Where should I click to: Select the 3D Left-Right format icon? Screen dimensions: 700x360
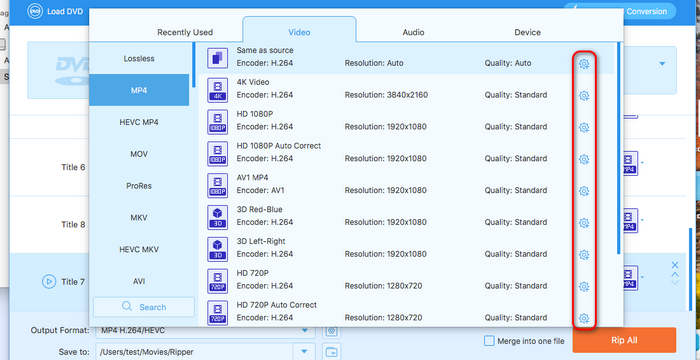coord(217,249)
